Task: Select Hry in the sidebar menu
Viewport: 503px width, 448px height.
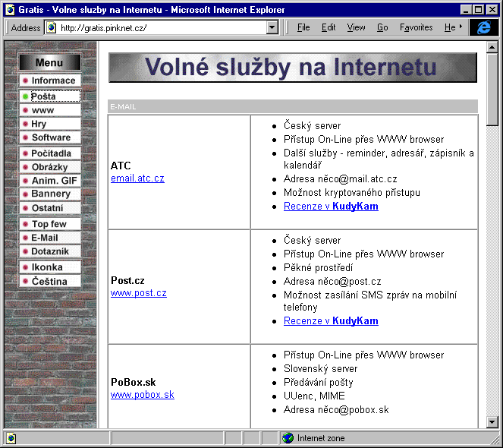Action: point(50,124)
